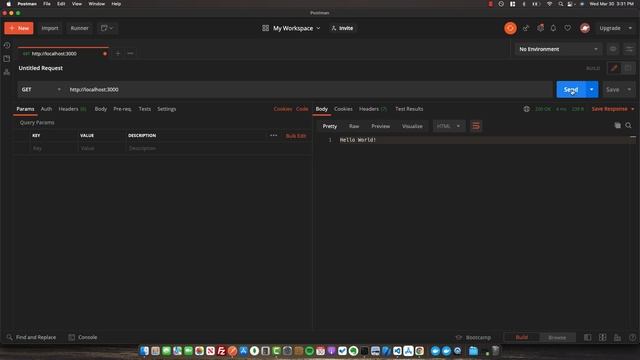Click the Key input in params table

pyautogui.click(x=54, y=148)
